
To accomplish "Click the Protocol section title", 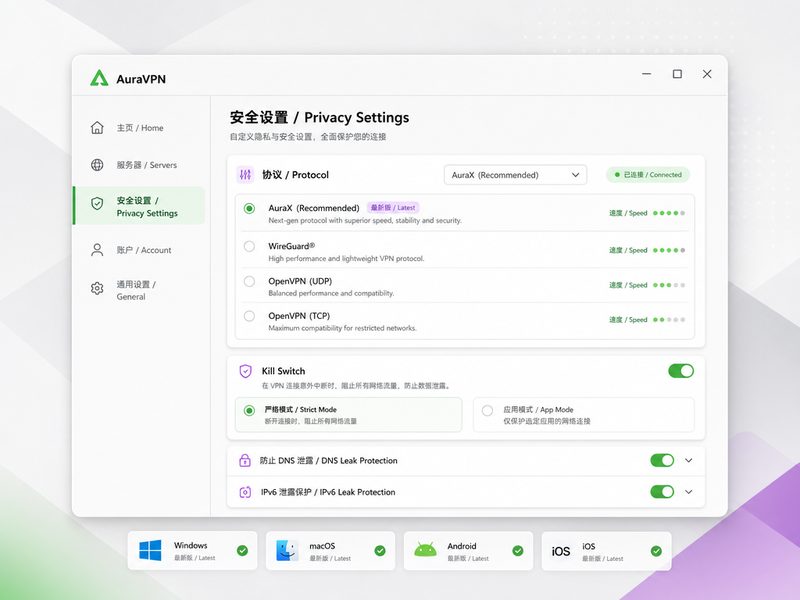I will [295, 174].
